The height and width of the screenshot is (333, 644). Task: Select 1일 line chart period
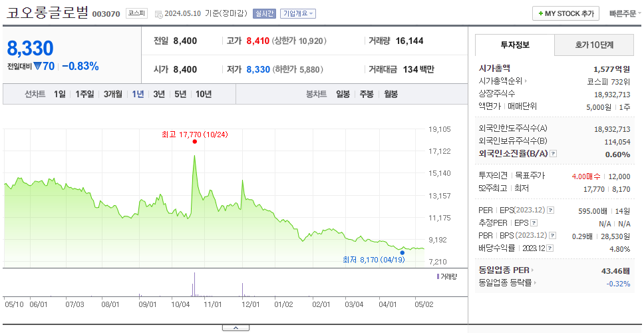[60, 94]
